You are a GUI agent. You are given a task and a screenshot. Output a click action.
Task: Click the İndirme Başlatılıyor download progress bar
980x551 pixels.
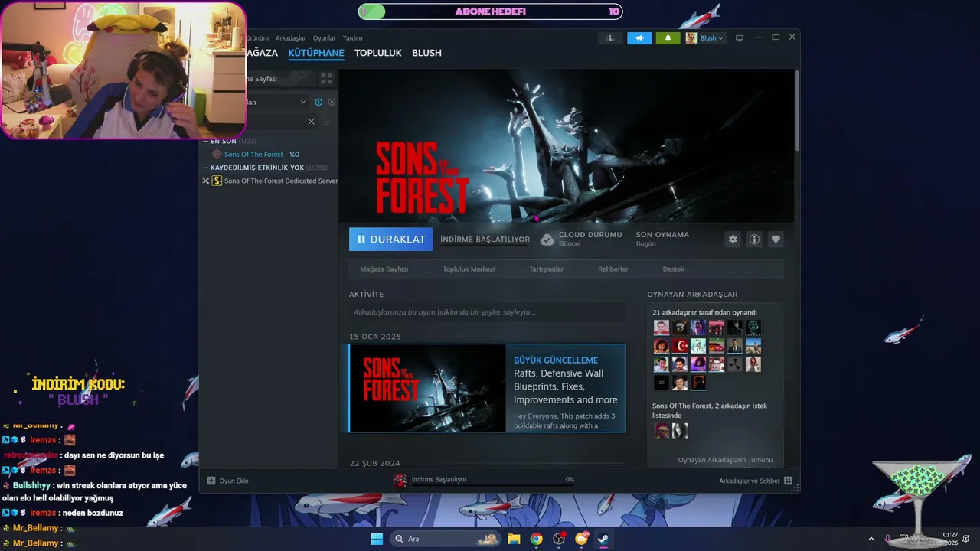(x=492, y=484)
